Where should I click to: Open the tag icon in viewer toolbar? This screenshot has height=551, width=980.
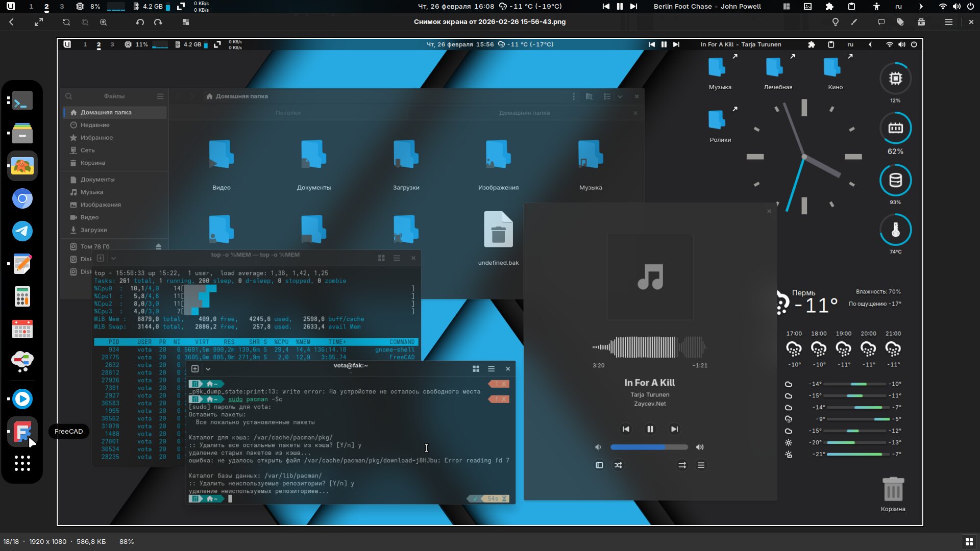click(900, 22)
